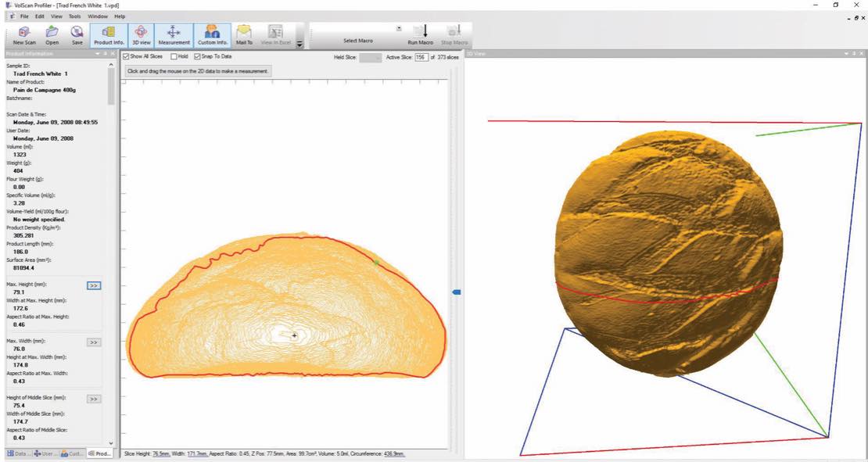Select the Measurement tool
Image resolution: width=868 pixels, height=462 pixels.
(x=173, y=35)
